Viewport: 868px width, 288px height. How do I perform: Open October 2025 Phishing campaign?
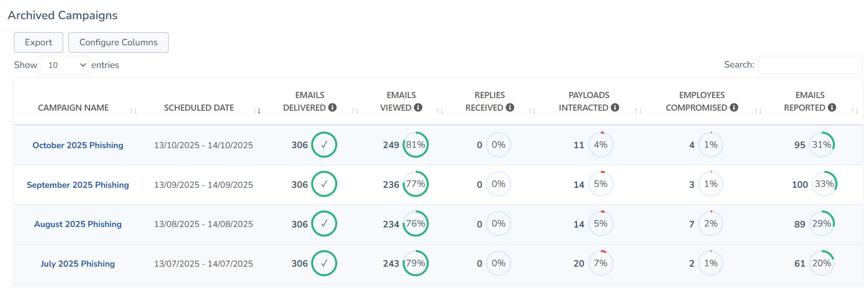coord(78,145)
